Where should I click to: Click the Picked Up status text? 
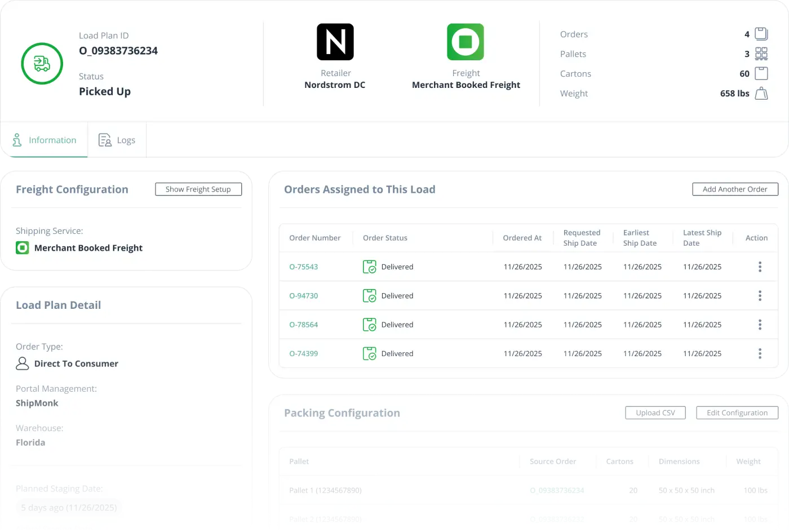pos(105,91)
